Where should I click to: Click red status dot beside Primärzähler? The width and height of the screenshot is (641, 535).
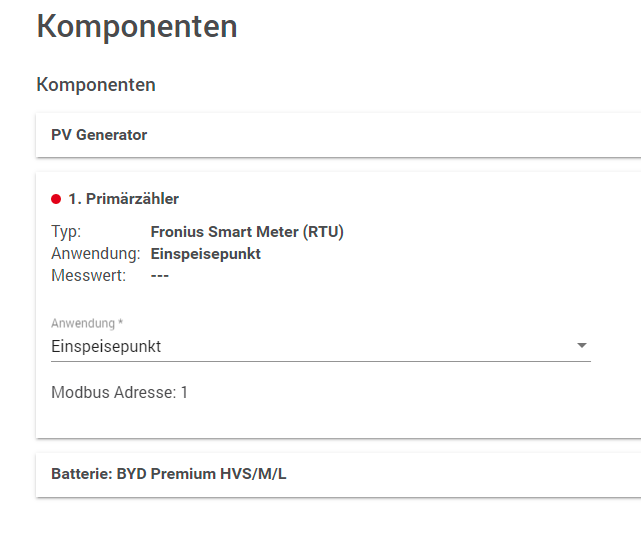click(56, 199)
